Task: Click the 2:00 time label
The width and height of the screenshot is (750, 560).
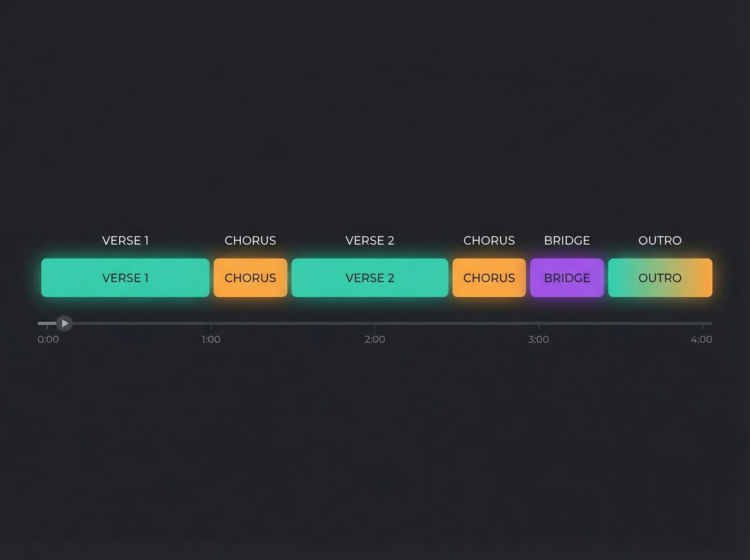Action: [375, 339]
